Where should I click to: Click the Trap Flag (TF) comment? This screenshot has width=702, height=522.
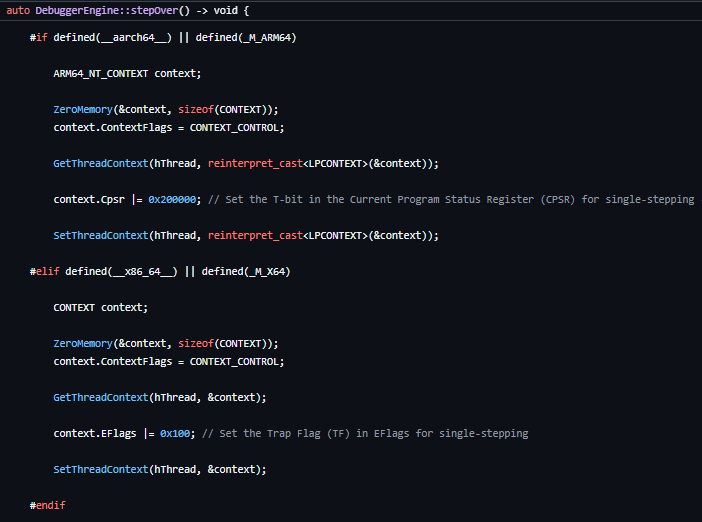(365, 433)
